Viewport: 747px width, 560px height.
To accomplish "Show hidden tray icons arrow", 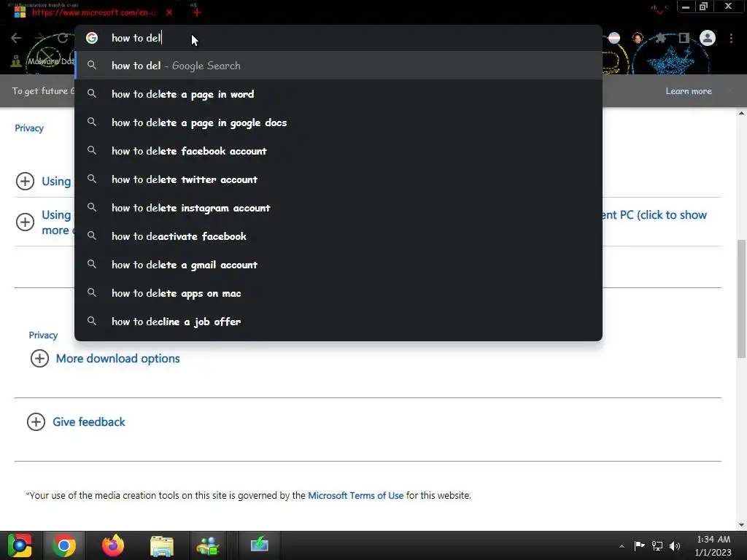I will click(622, 546).
